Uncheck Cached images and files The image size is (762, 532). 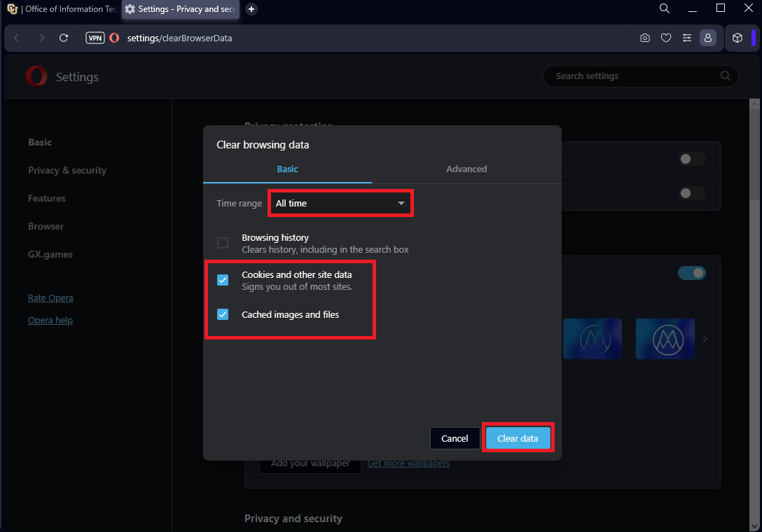[x=223, y=314]
